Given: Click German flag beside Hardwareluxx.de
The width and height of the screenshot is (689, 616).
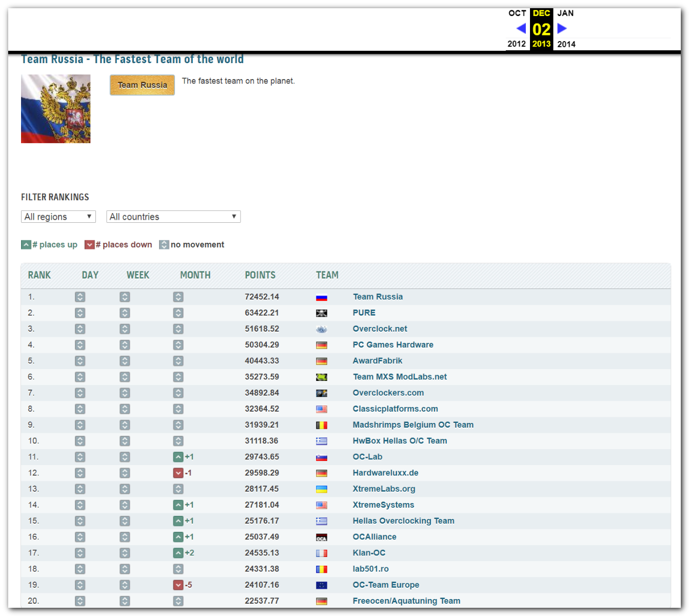Looking at the screenshot, I should point(322,473).
